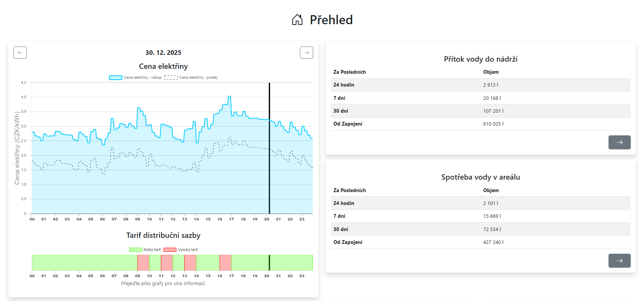The width and height of the screenshot is (644, 301).
Task: Click the Přehled page heading
Action: (x=331, y=20)
